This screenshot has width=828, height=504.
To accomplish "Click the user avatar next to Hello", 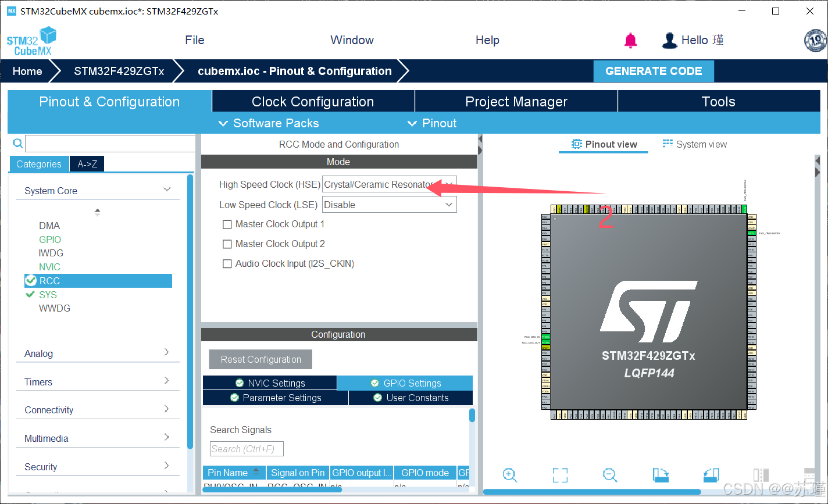I will click(x=670, y=40).
